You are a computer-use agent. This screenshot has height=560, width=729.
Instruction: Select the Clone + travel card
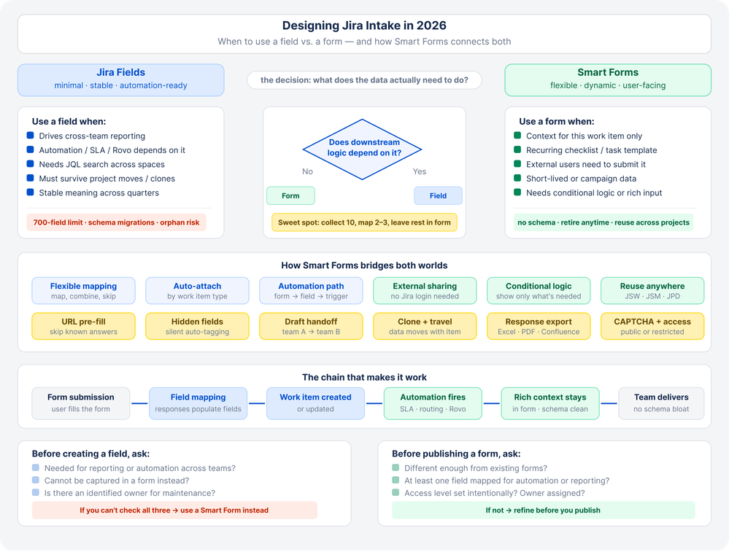(x=425, y=326)
